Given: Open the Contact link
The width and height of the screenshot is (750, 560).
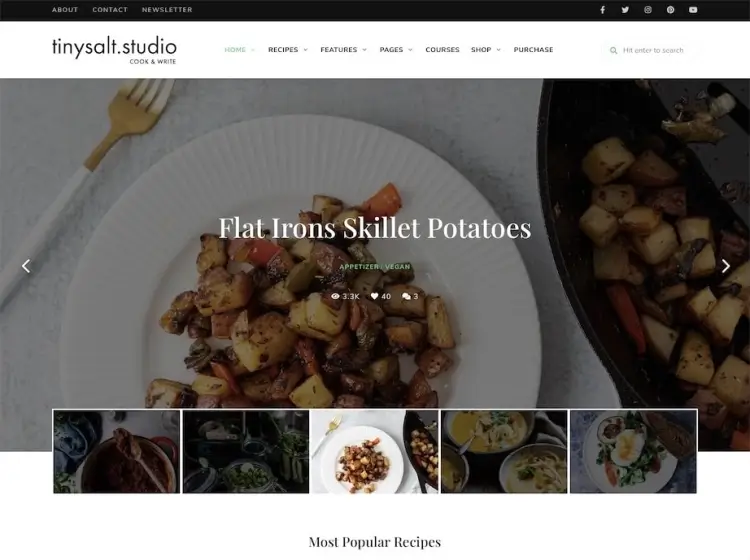Looking at the screenshot, I should 110,10.
